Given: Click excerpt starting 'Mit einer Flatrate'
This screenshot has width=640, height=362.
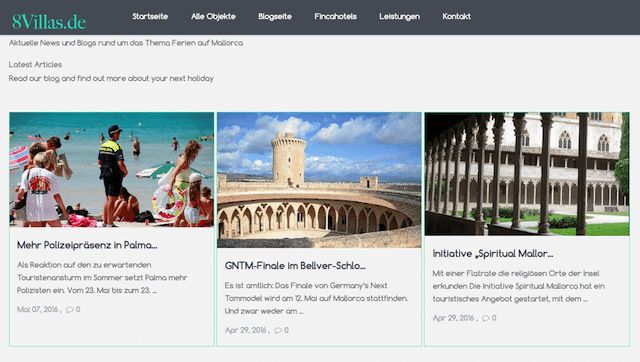Looking at the screenshot, I should tap(518, 286).
